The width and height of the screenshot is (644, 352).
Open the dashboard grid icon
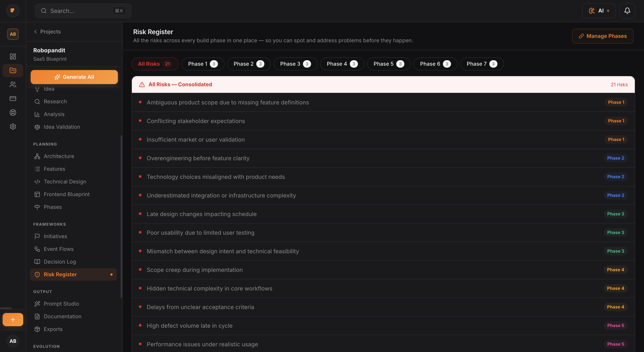[x=13, y=56]
